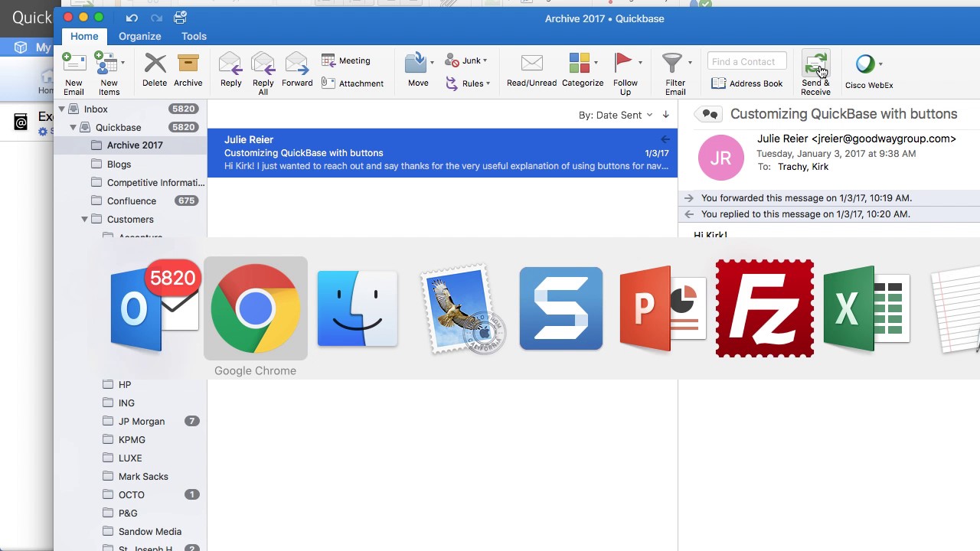The width and height of the screenshot is (980, 551).
Task: Launch FileZilla from the dock
Action: tap(764, 308)
